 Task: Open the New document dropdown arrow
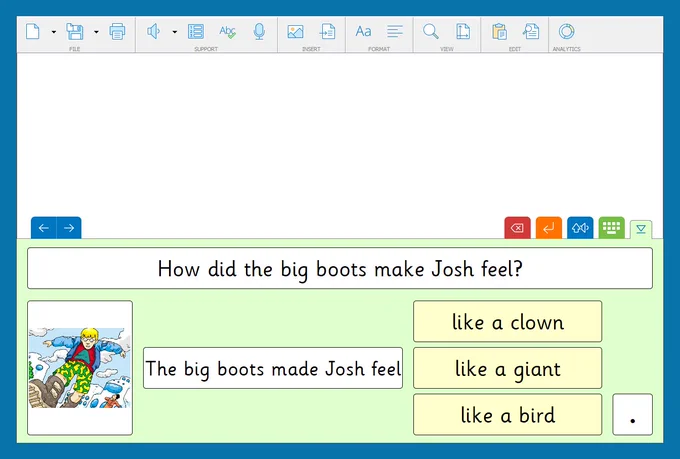pyautogui.click(x=54, y=32)
